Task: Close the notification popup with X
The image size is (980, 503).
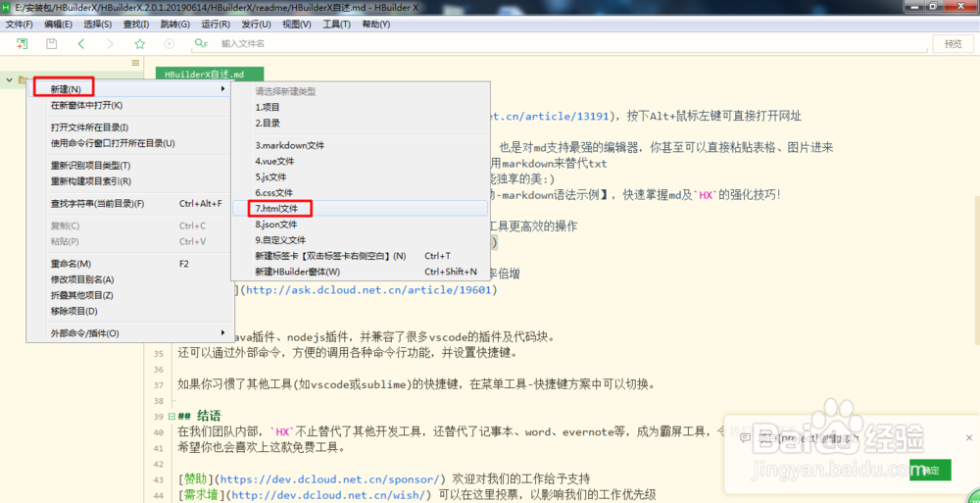Action: pos(969,438)
